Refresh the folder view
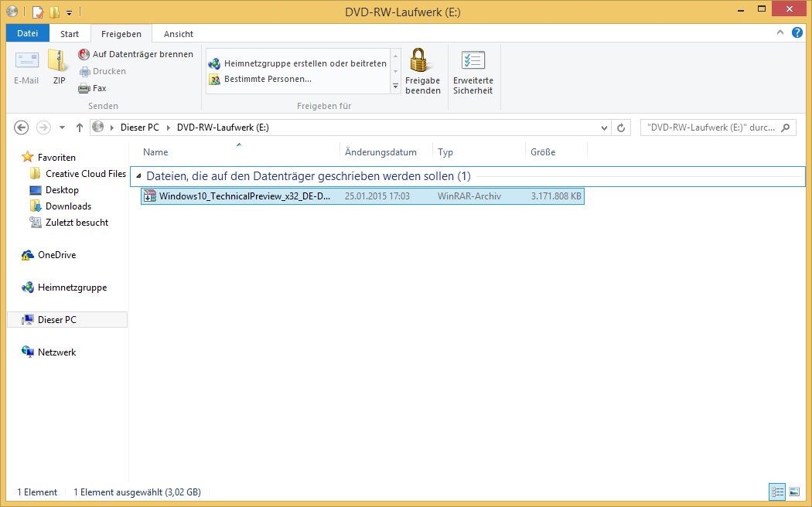 621,128
